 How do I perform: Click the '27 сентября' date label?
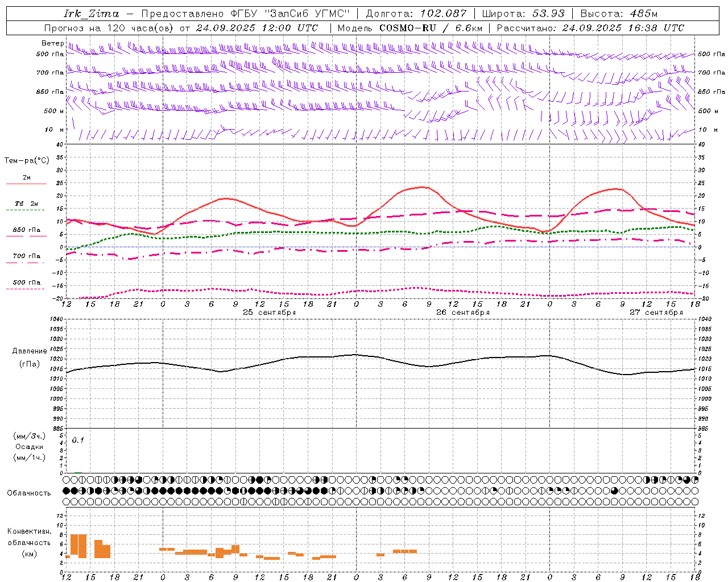point(656,313)
